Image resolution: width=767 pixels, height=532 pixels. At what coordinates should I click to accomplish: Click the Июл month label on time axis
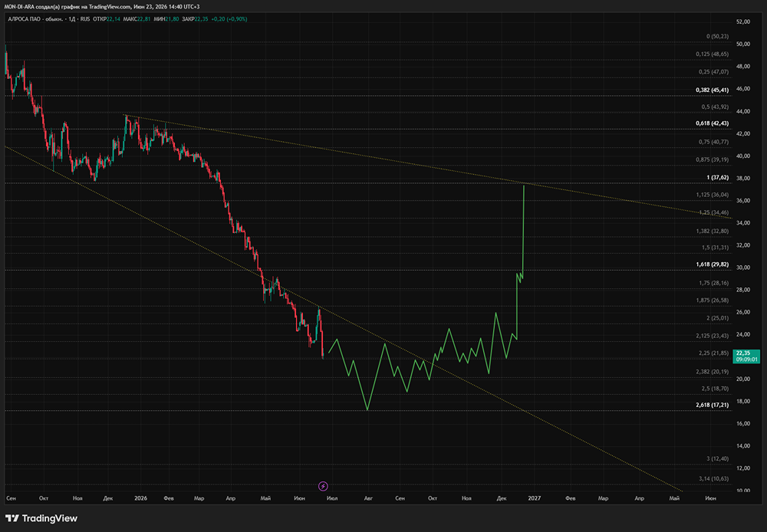pyautogui.click(x=332, y=498)
